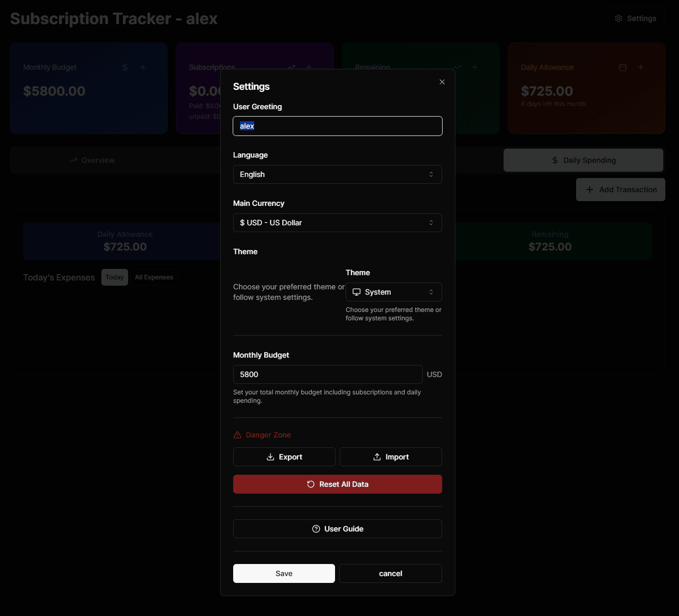This screenshot has width=679, height=616.
Task: Click the calendar icon on Daily Allowance card
Action: pyautogui.click(x=623, y=67)
